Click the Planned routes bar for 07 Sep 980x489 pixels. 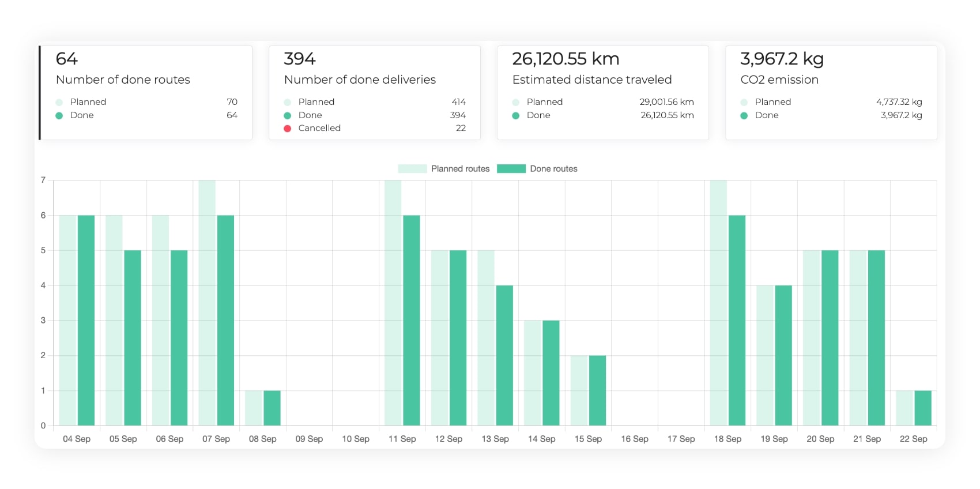tap(207, 303)
